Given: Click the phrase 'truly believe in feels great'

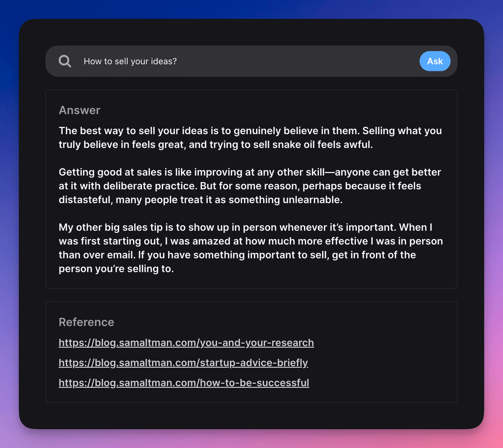Looking at the screenshot, I should coord(121,145).
